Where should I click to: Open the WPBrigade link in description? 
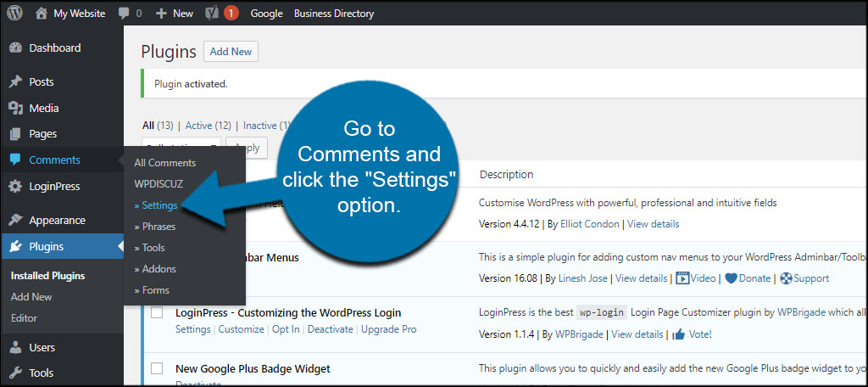click(x=802, y=312)
